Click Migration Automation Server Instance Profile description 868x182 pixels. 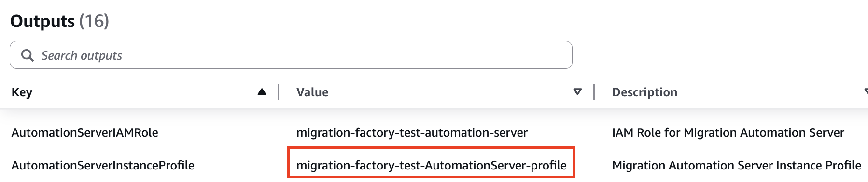[x=737, y=165]
